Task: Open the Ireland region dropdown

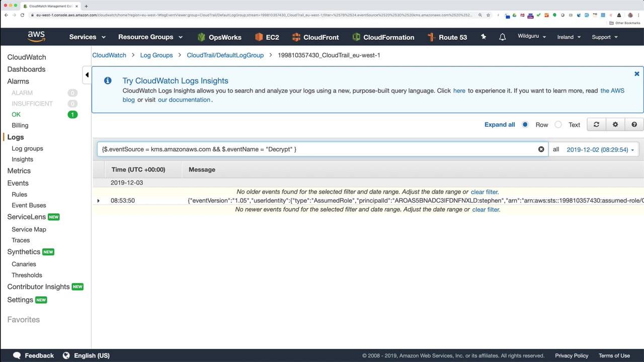Action: point(569,37)
